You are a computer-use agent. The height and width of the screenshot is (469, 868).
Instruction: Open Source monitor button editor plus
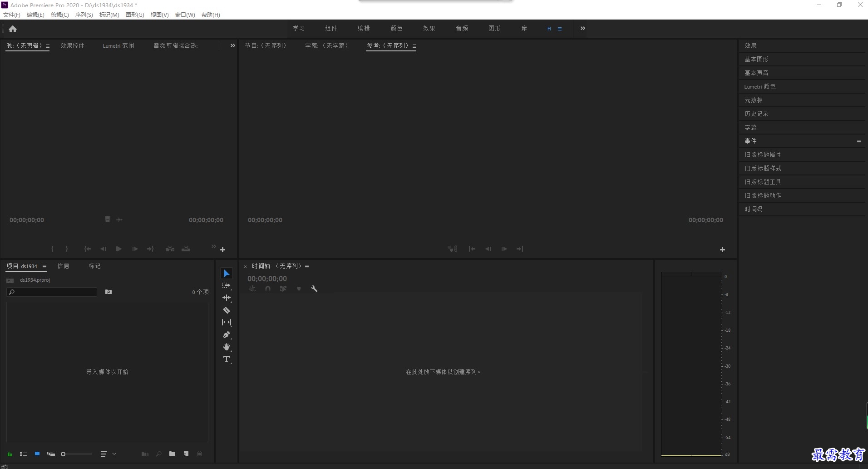[223, 249]
